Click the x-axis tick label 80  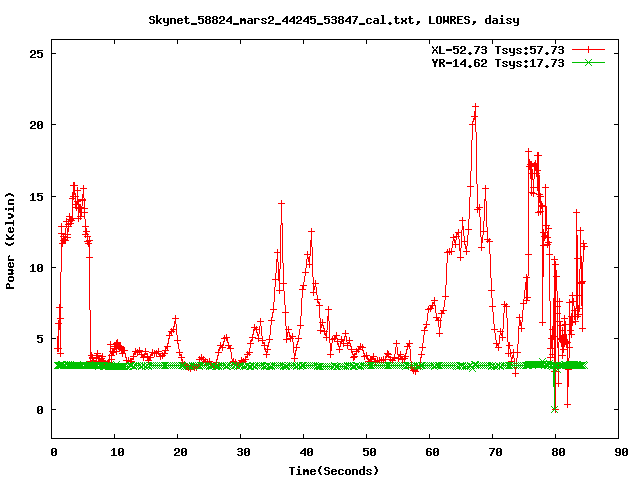(x=558, y=452)
